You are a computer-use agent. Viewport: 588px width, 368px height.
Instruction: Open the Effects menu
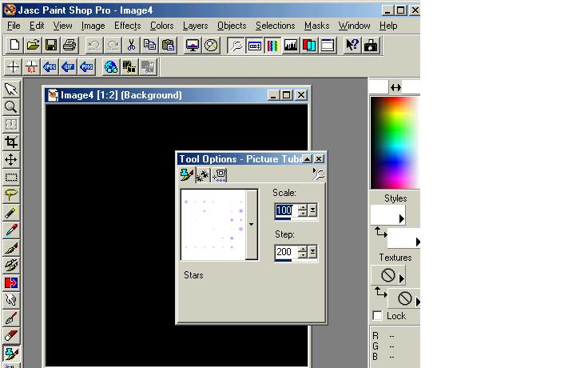pos(127,26)
